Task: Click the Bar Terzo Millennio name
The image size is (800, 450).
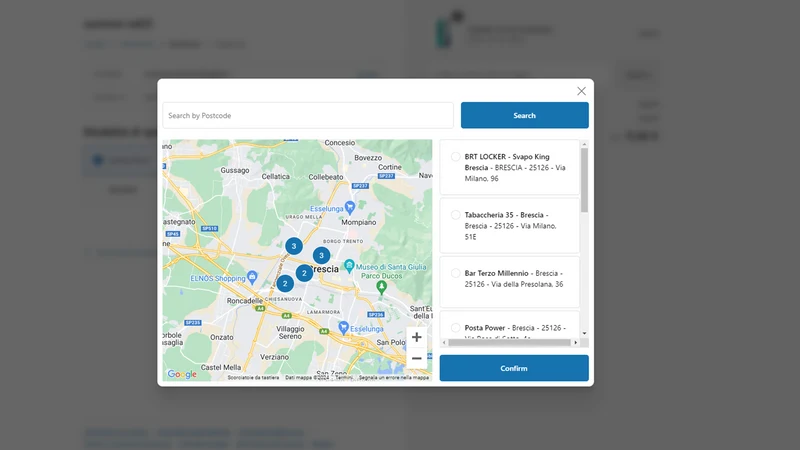Action: click(x=496, y=273)
